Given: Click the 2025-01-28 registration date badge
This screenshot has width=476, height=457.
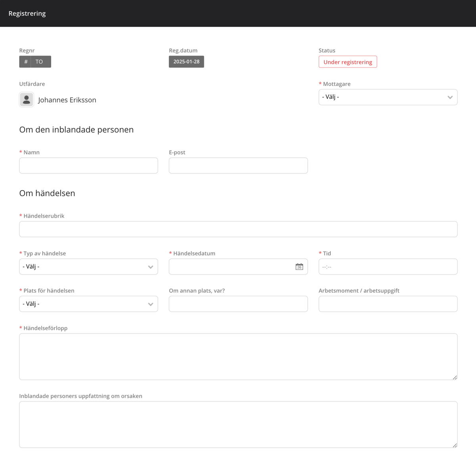Looking at the screenshot, I should tap(186, 62).
